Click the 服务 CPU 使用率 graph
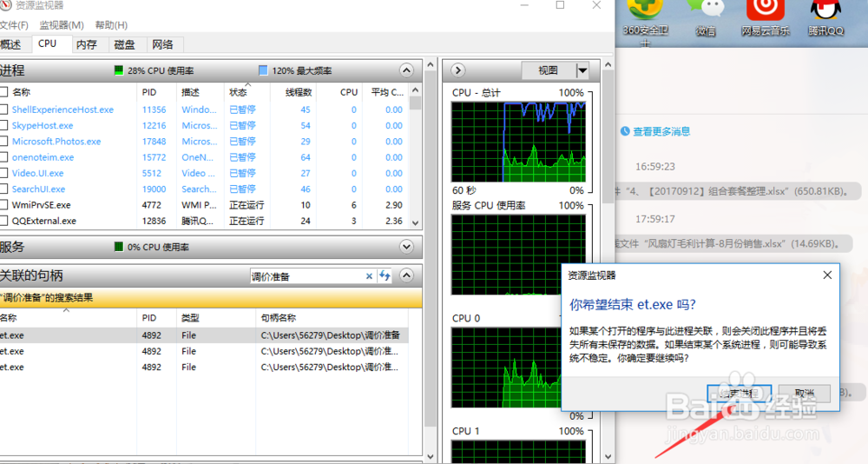The width and height of the screenshot is (868, 464). pos(518,255)
